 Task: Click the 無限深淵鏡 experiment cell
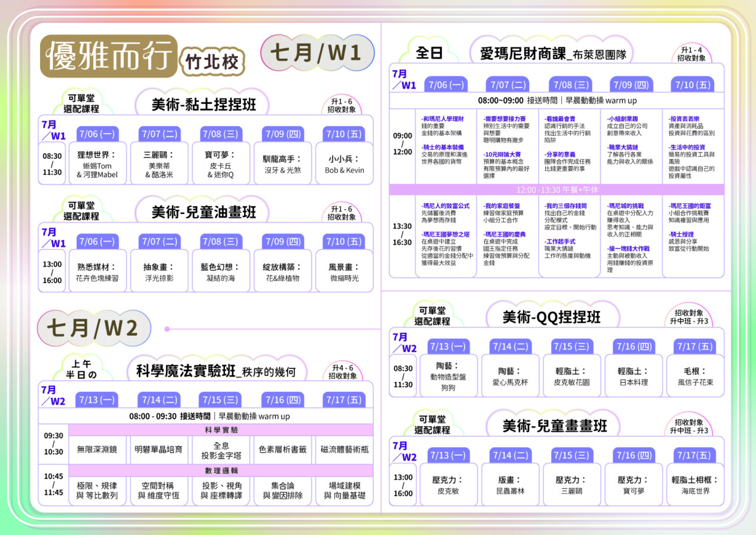click(x=97, y=449)
